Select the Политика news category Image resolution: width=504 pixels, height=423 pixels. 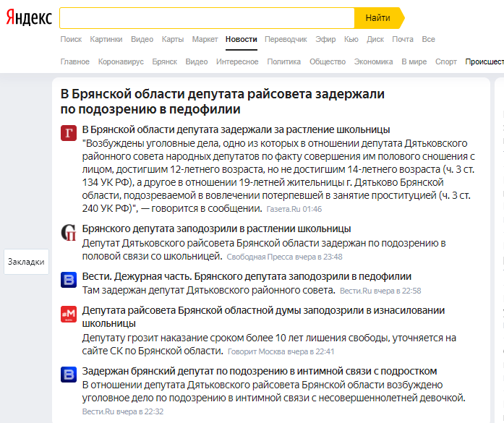tap(284, 61)
